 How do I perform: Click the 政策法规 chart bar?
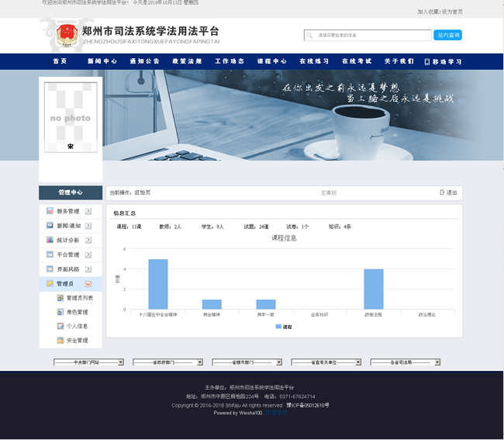tap(374, 289)
